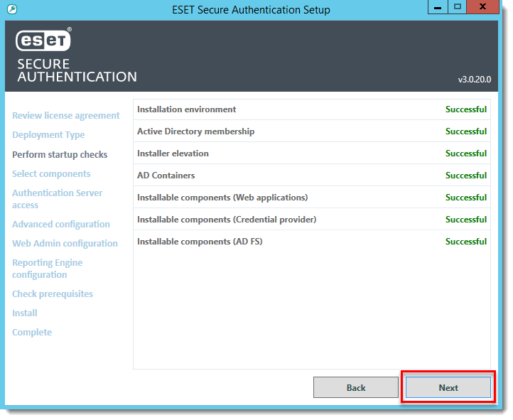This screenshot has height=420, width=513.
Task: Select the Complete step
Action: click(x=32, y=333)
